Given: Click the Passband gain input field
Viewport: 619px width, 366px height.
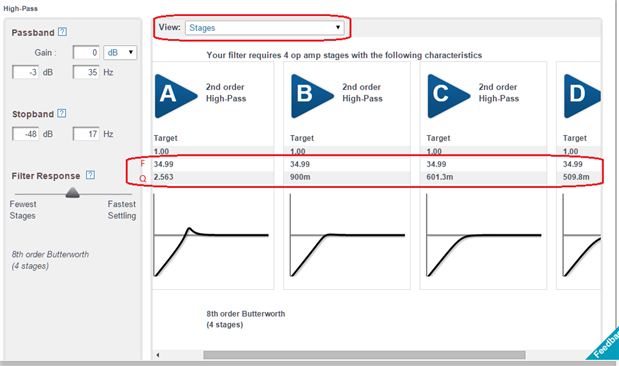Looking at the screenshot, I should click(86, 53).
